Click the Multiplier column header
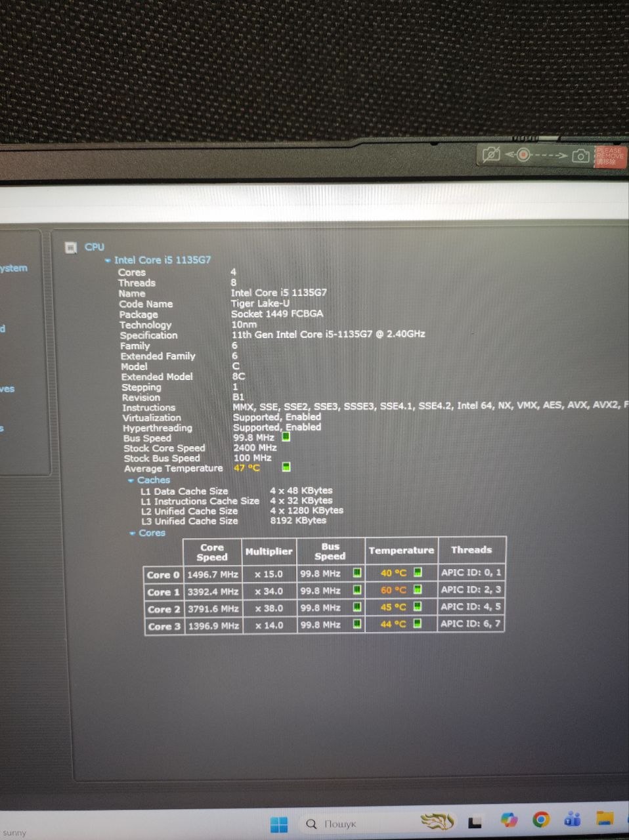The image size is (629, 840). click(x=269, y=551)
